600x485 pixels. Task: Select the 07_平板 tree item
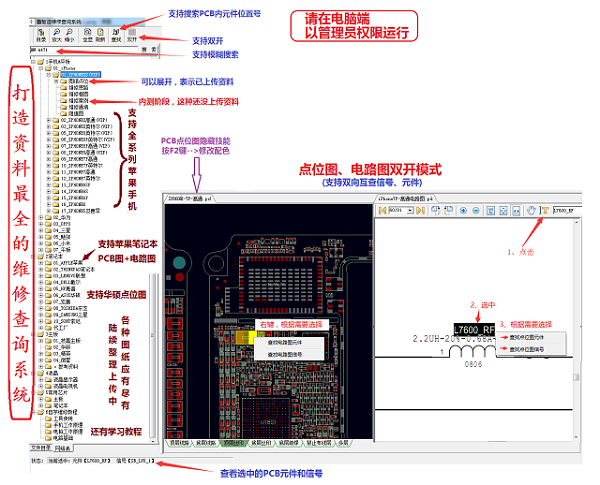(x=62, y=250)
